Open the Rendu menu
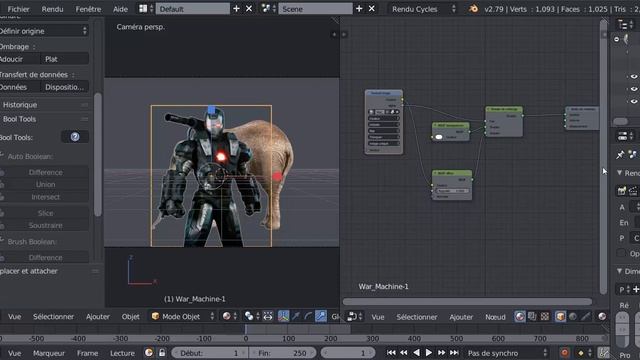Viewport: 640px width, 360px height. [52, 9]
